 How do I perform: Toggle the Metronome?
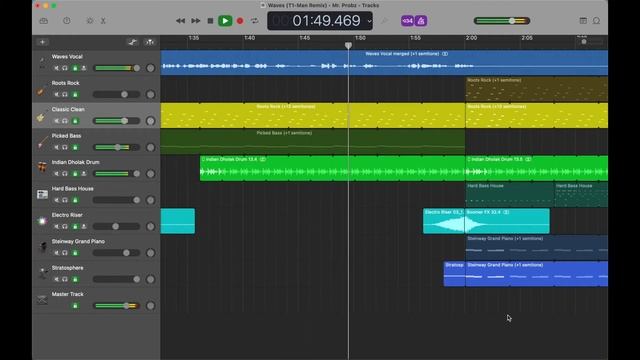421,21
